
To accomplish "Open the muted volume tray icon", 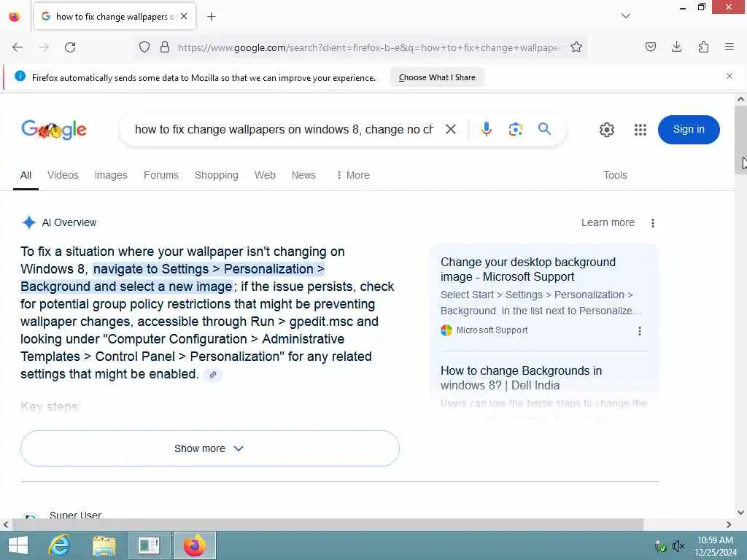I will tap(678, 545).
